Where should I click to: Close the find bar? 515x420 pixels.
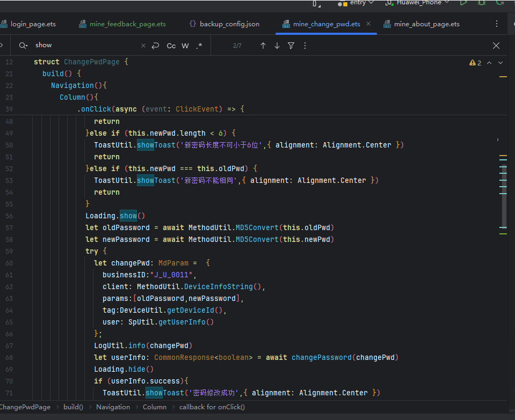[x=496, y=46]
